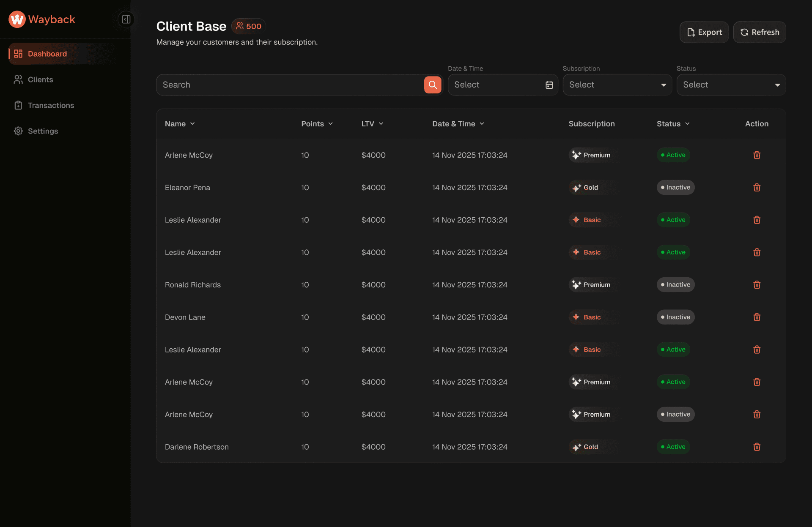Sort by Name column chevron
The image size is (812, 527).
192,124
